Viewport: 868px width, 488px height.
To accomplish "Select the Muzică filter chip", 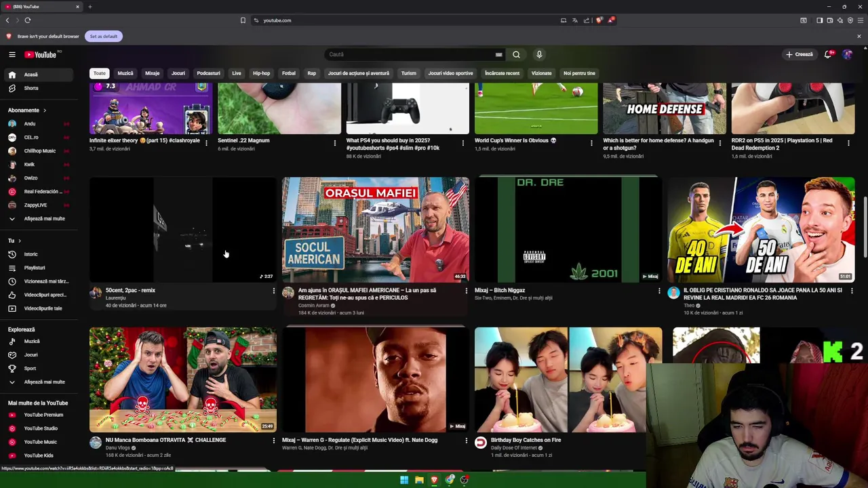I will (125, 73).
